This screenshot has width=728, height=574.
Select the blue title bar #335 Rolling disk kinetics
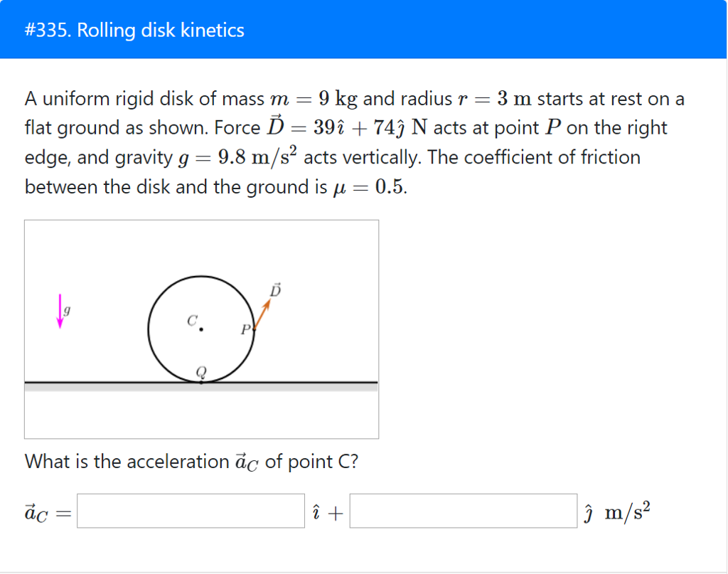coord(364,30)
